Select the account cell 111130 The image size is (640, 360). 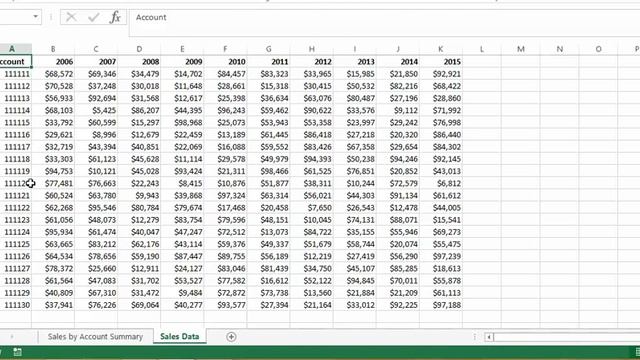click(x=16, y=305)
